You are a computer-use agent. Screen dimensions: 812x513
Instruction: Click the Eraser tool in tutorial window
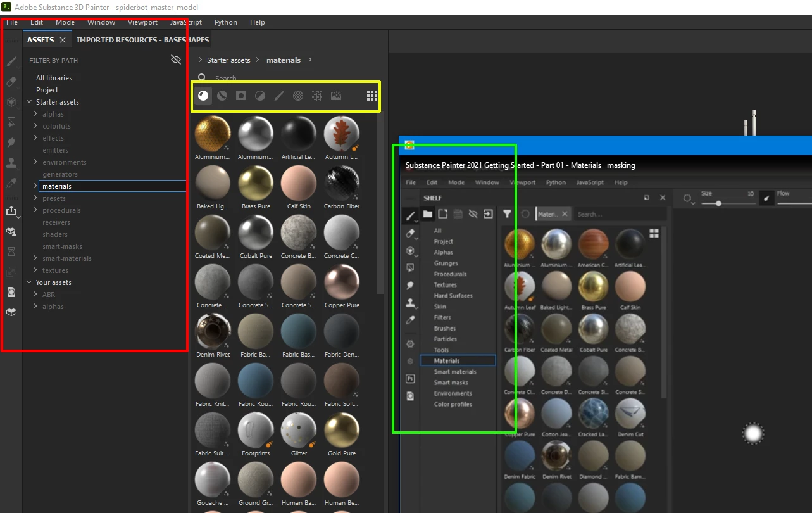410,234
